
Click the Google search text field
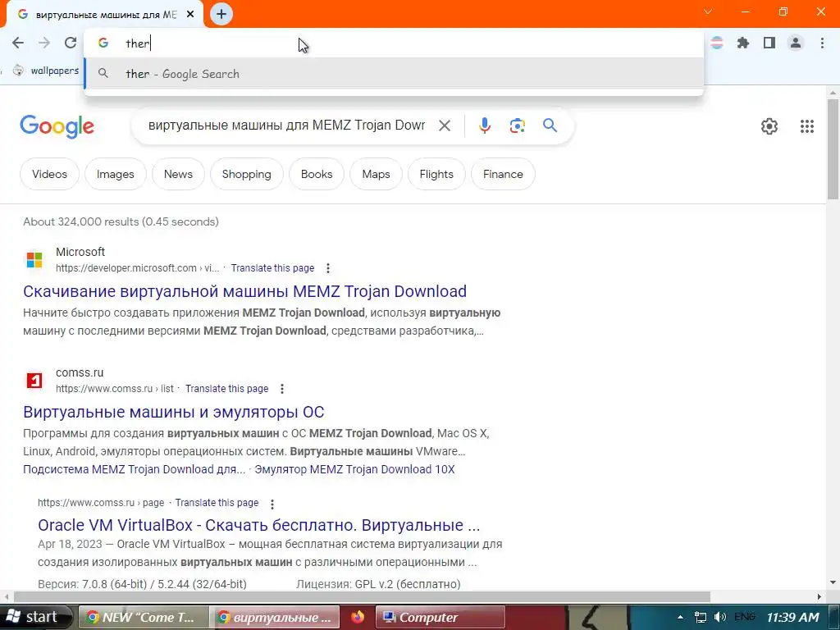286,126
